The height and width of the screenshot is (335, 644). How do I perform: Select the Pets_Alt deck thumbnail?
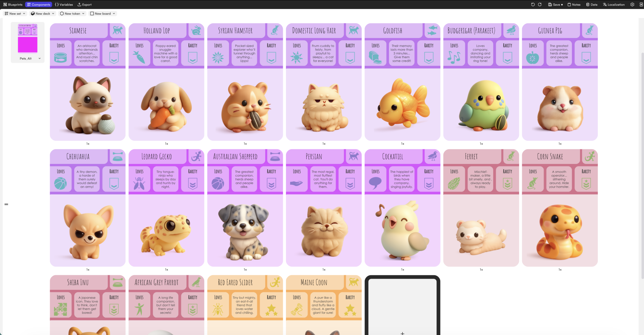[x=28, y=38]
